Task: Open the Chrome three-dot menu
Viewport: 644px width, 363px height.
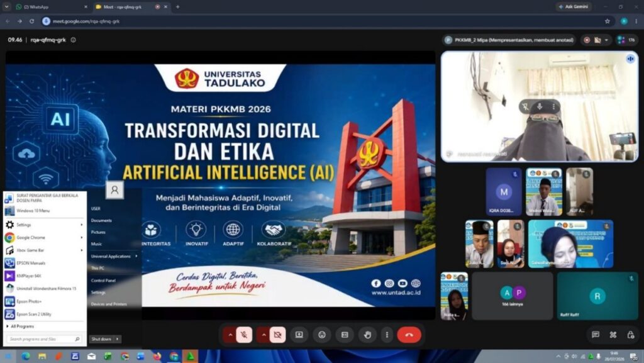Action: (x=636, y=21)
